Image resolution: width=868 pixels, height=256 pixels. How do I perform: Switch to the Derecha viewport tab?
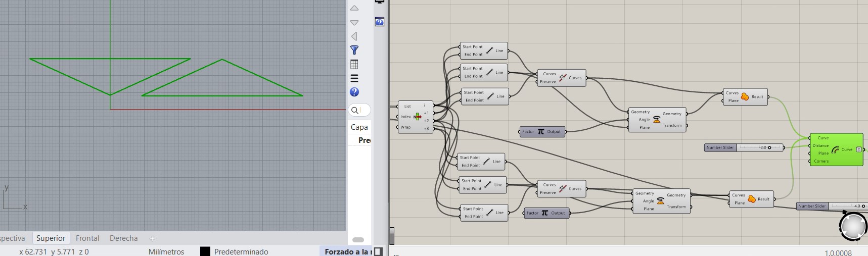click(123, 238)
